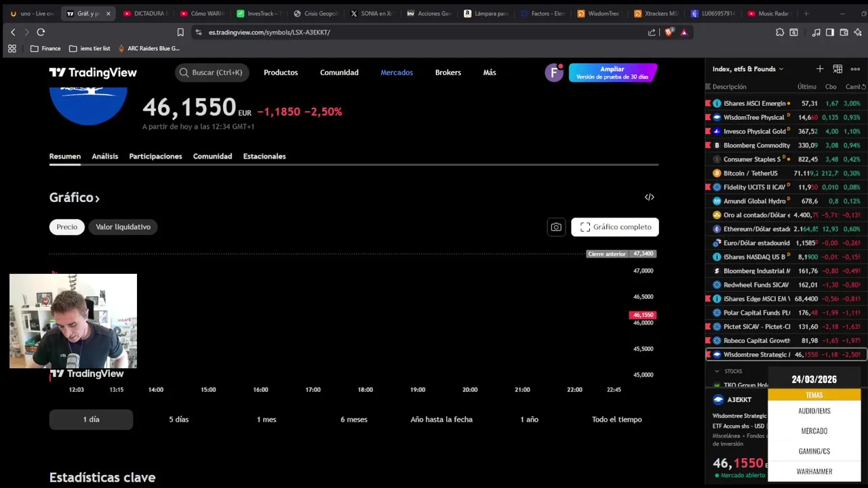The image size is (868, 488).
Task: Select the 1 día time range
Action: pyautogui.click(x=91, y=420)
